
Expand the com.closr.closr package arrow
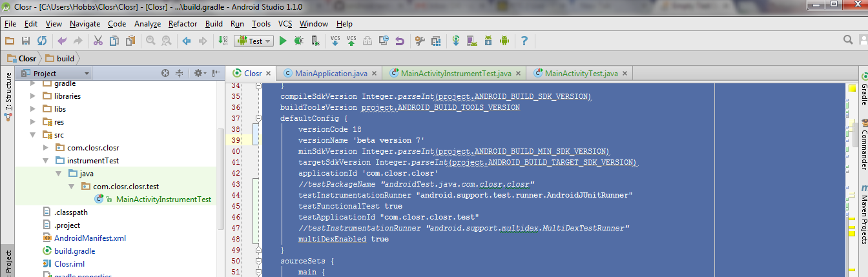(x=46, y=148)
